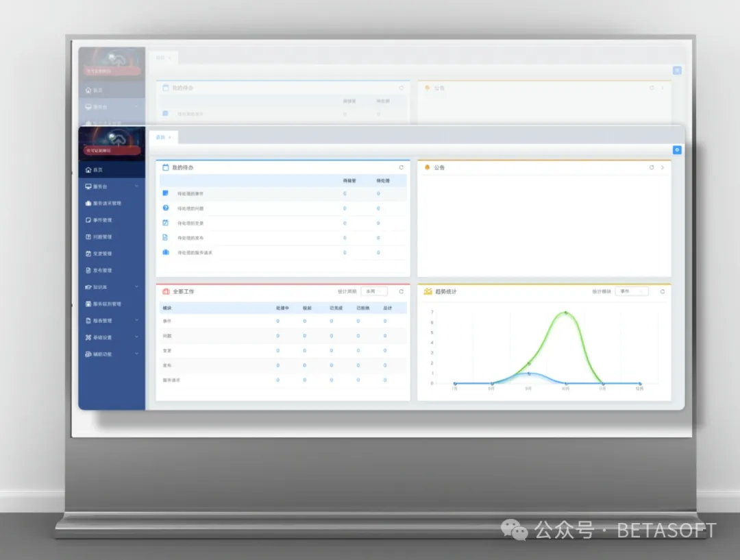Expand the 报表管理 submenu chevron
This screenshot has width=740, height=560.
pos(137,320)
